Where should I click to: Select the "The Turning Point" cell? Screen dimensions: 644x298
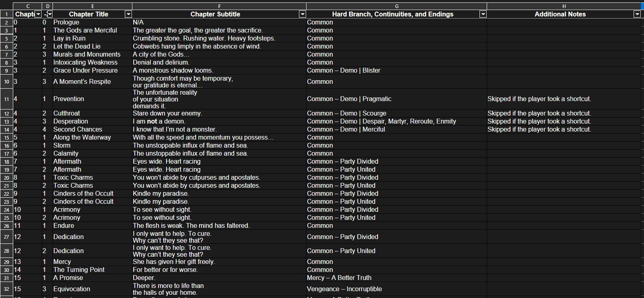click(93, 270)
